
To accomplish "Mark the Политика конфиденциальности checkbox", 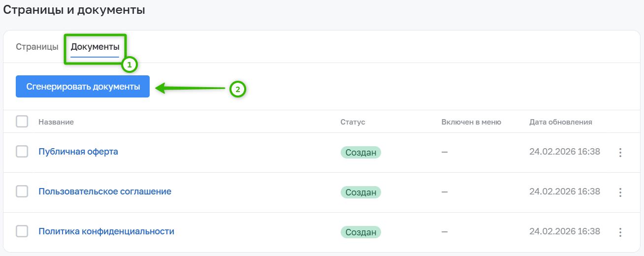I will [x=22, y=231].
